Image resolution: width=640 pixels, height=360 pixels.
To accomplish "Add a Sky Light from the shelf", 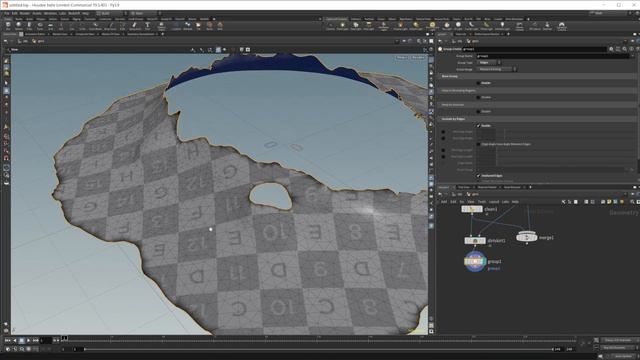I will pos(447,26).
